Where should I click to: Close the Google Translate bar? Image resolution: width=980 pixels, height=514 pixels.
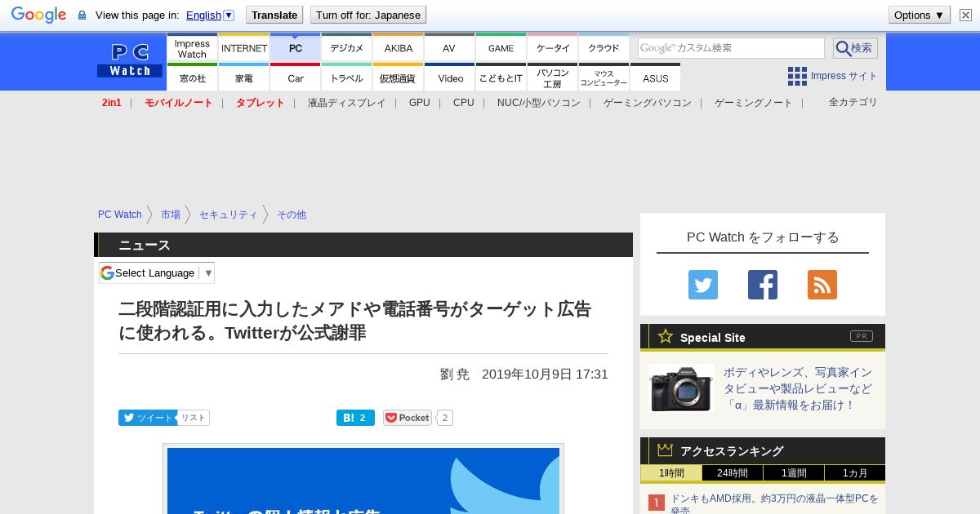[965, 15]
